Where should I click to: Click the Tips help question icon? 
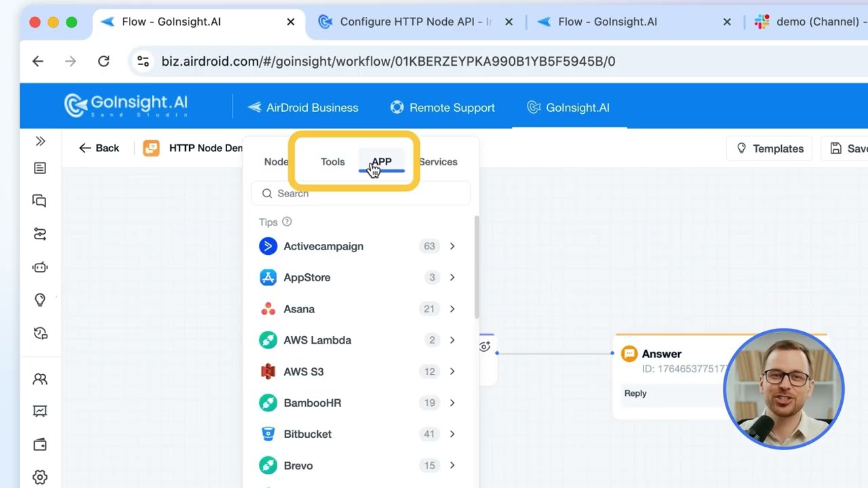[x=287, y=222]
